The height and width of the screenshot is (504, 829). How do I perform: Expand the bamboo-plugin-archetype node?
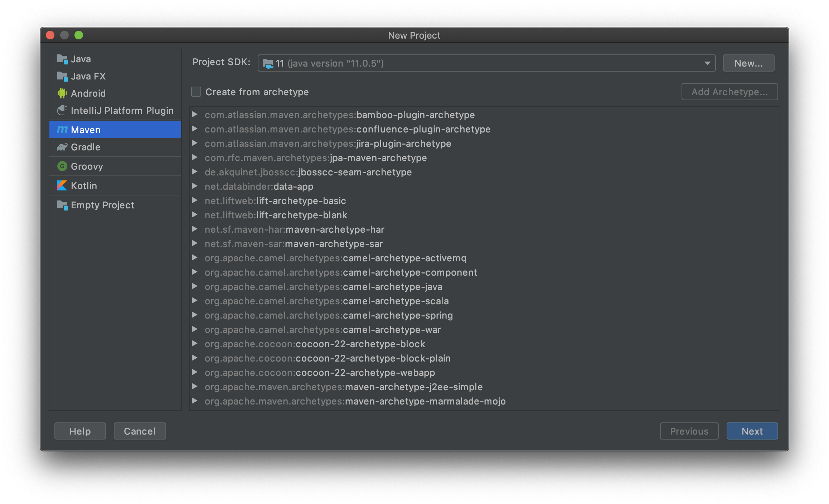(x=195, y=115)
